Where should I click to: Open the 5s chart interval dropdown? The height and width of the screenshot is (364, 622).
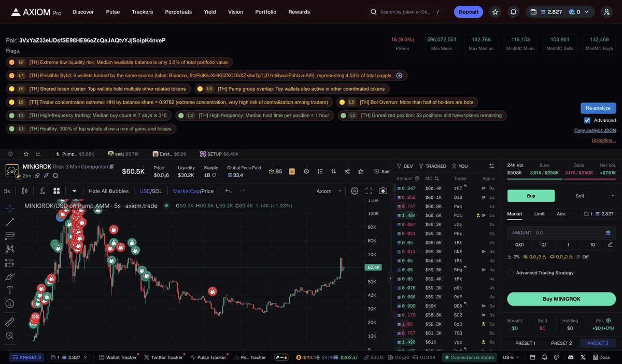point(7,191)
